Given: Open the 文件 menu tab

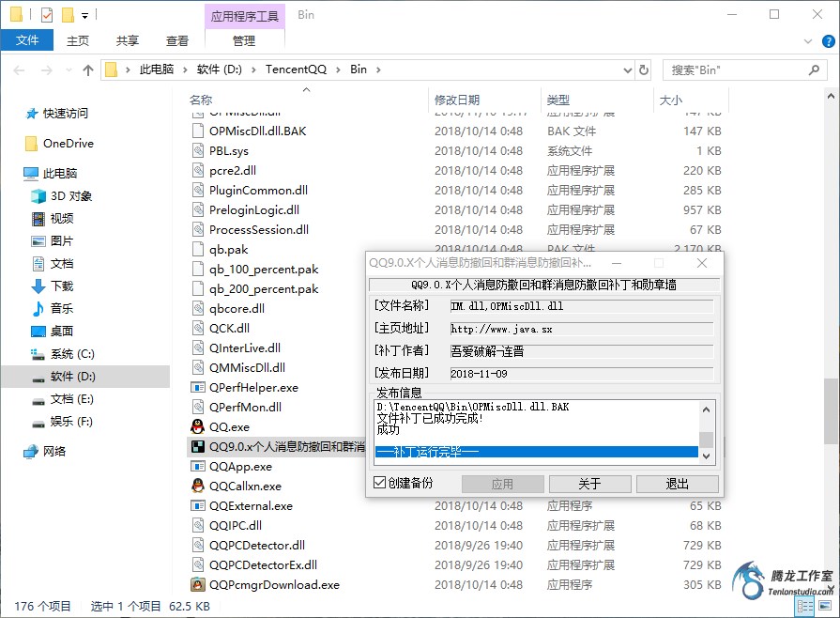Looking at the screenshot, I should (x=27, y=40).
